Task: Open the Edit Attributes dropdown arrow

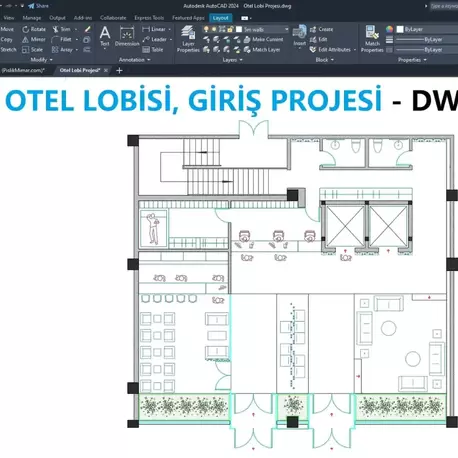Action: 355,50
